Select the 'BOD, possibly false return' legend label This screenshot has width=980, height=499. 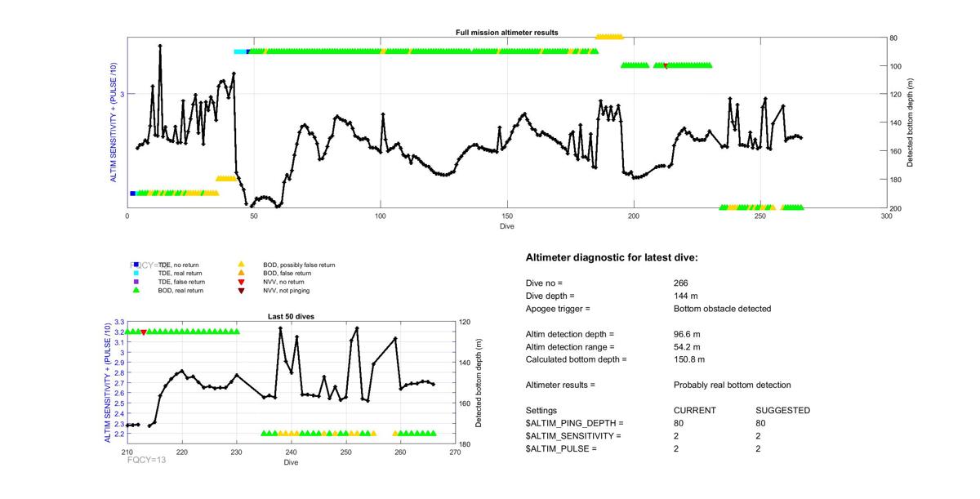tap(299, 265)
